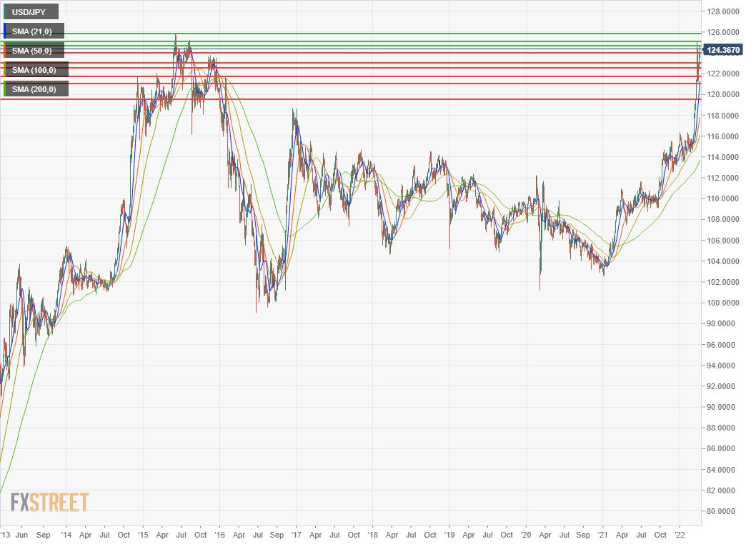
Task: Click the blue color strip of SMA 21
Action: click(x=5, y=31)
